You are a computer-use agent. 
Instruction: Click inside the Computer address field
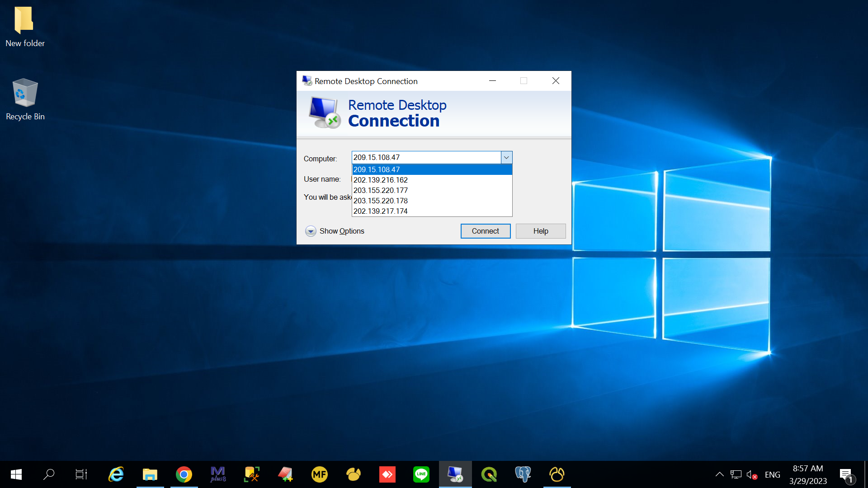[x=426, y=157]
